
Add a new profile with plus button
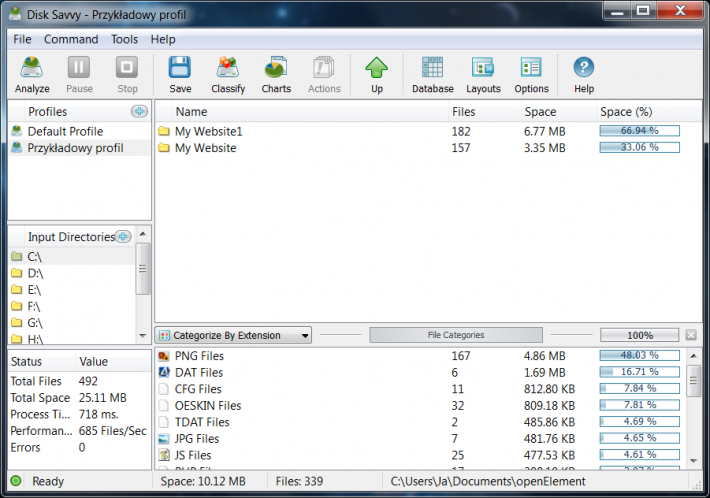tap(139, 111)
